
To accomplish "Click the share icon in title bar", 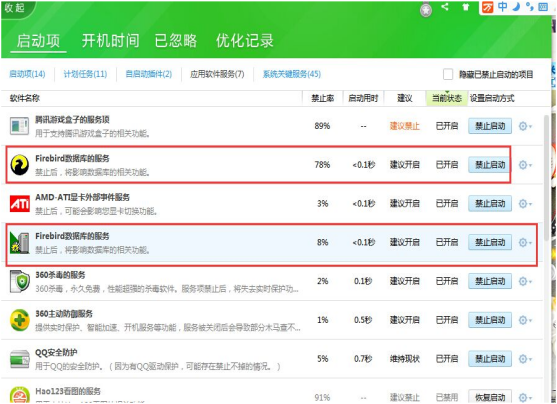I will [445, 6].
